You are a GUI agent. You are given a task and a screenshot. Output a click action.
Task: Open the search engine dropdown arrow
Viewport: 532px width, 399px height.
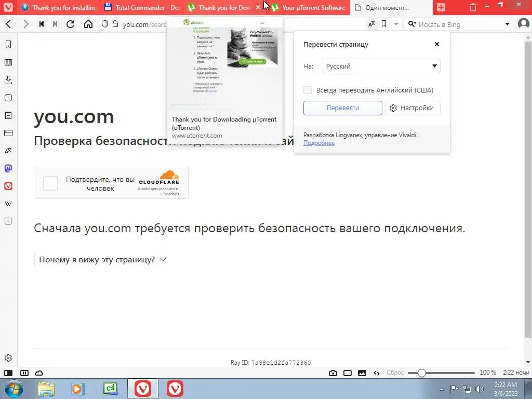pos(507,24)
